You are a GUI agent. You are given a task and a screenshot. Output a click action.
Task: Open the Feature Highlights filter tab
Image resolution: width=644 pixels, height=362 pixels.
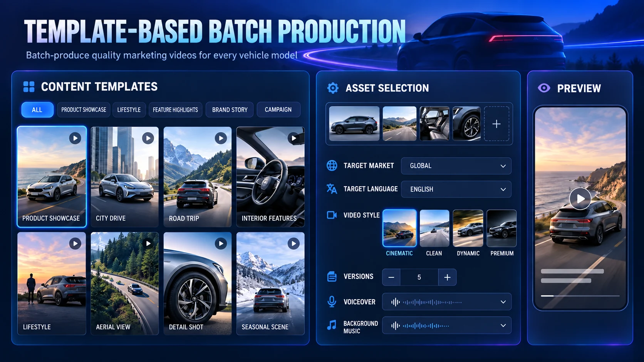click(175, 110)
